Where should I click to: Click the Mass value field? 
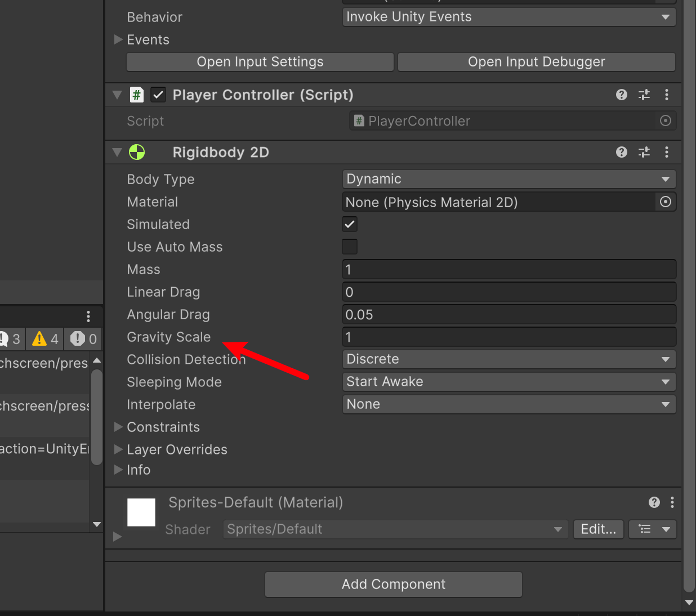pyautogui.click(x=509, y=269)
